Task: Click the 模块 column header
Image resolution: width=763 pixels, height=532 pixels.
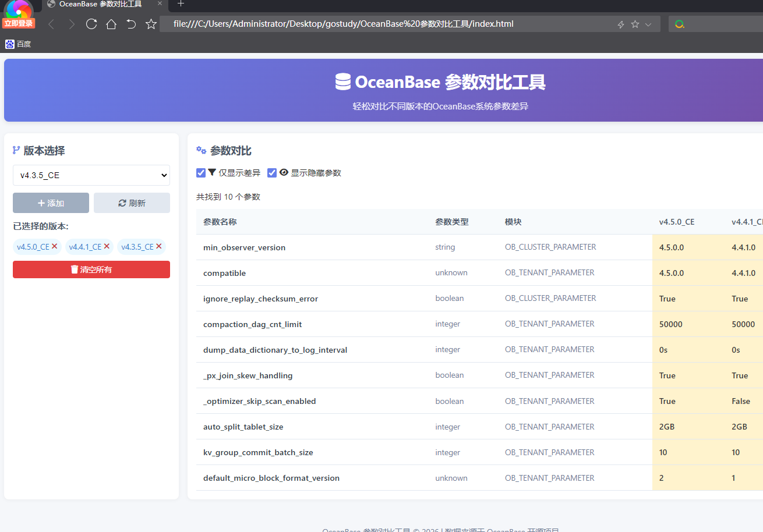Action: 514,222
